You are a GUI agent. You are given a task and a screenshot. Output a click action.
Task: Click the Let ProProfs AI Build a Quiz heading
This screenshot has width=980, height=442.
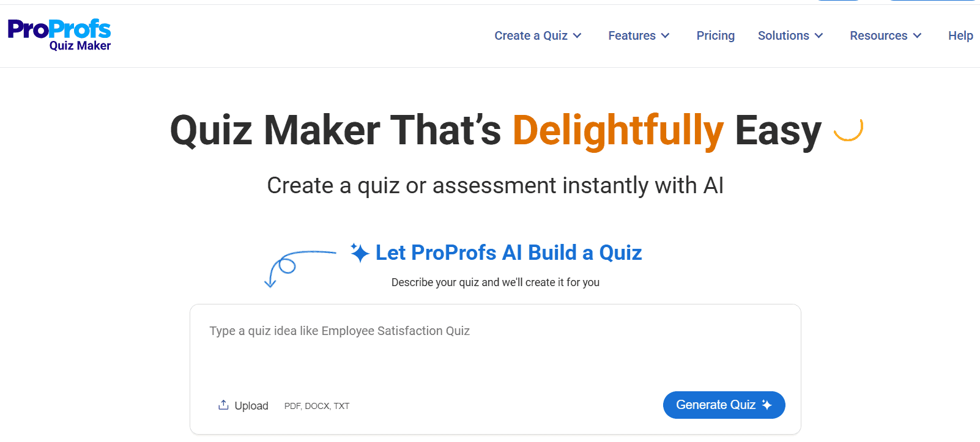tap(508, 252)
